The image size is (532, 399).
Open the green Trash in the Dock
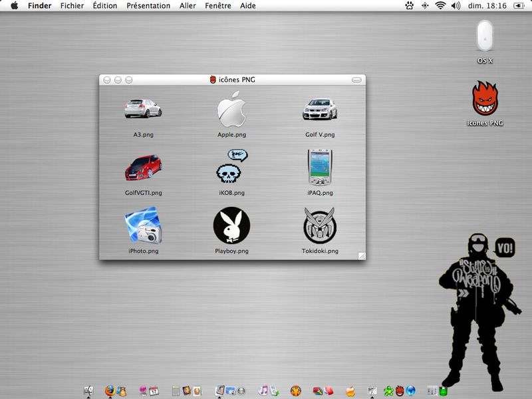tap(443, 391)
